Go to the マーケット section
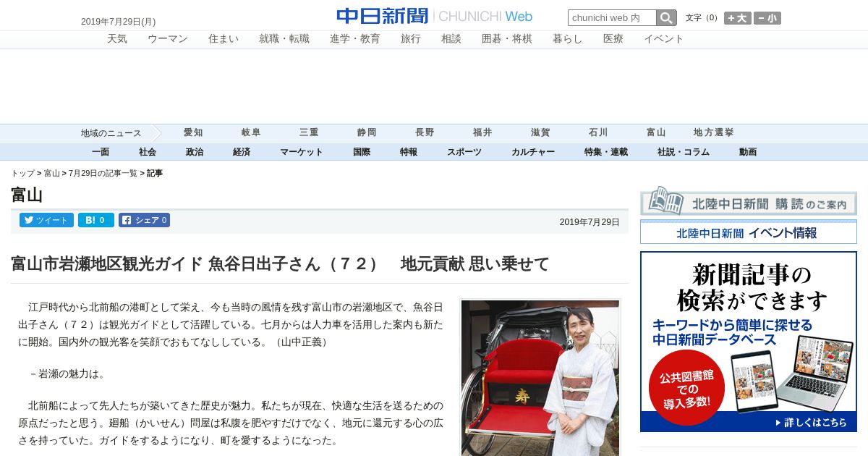 click(x=302, y=152)
